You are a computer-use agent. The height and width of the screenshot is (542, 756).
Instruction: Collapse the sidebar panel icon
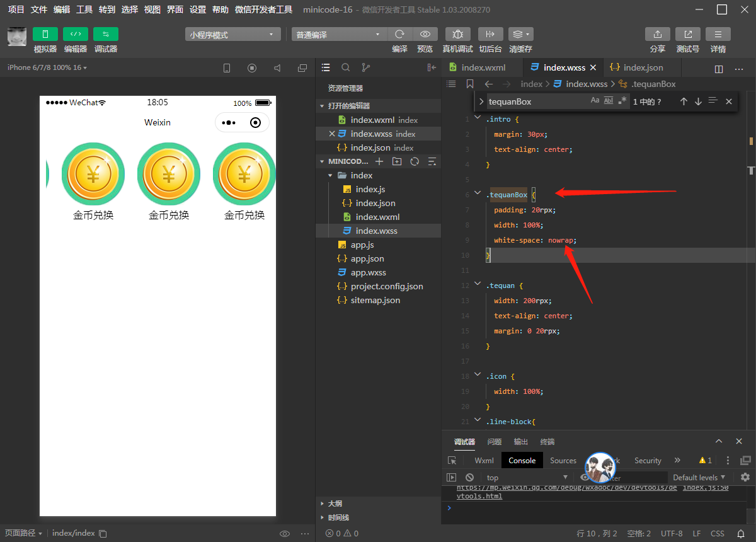432,67
